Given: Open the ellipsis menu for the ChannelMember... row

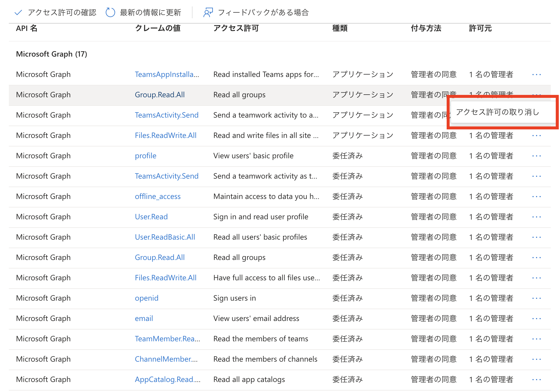Looking at the screenshot, I should point(537,359).
